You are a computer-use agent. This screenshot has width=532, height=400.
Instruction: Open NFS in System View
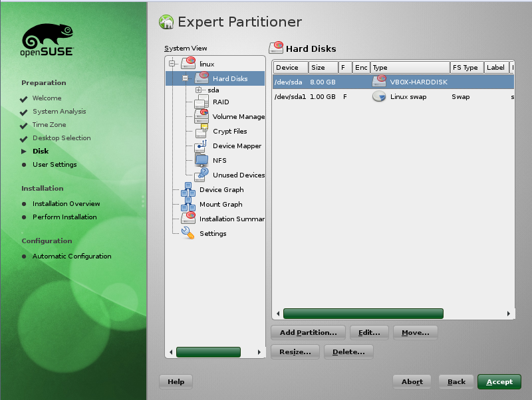click(219, 160)
